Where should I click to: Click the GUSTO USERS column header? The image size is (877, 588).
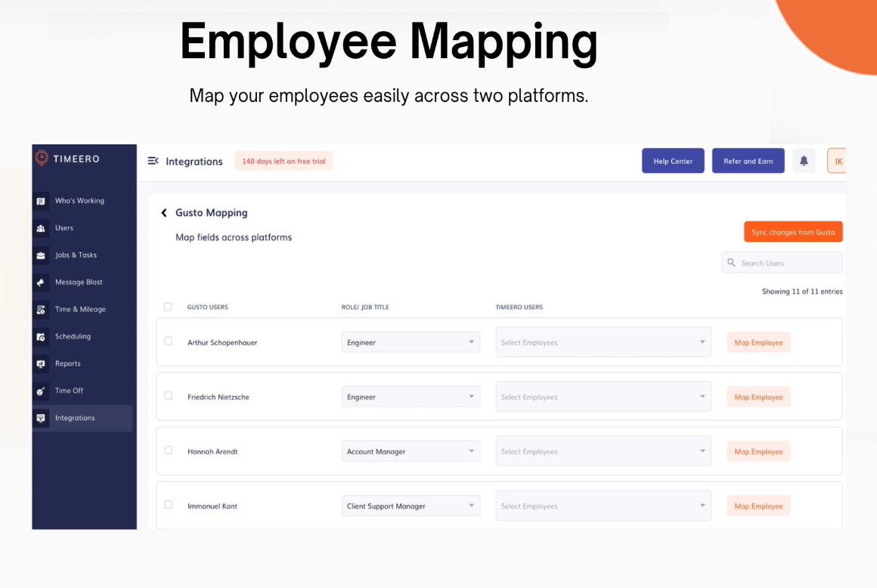tap(207, 307)
